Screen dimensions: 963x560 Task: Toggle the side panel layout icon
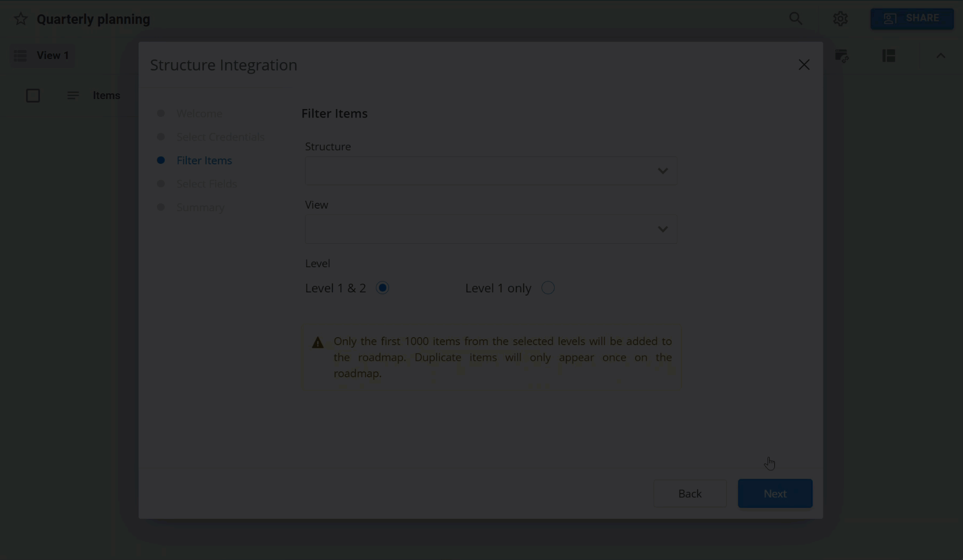(x=889, y=56)
